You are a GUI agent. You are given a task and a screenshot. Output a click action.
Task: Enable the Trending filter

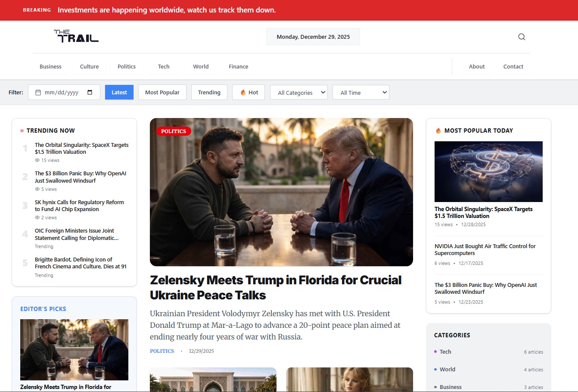pyautogui.click(x=209, y=92)
